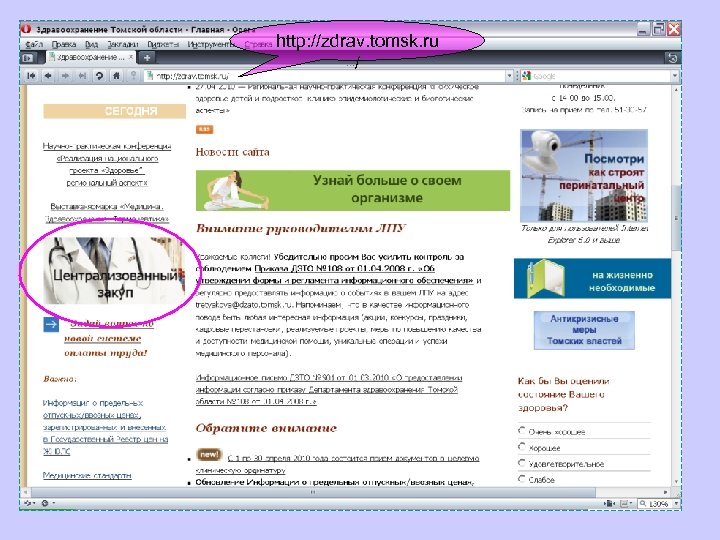Close the Здравоохранение tab
This screenshot has width=720, height=540.
[x=131, y=57]
